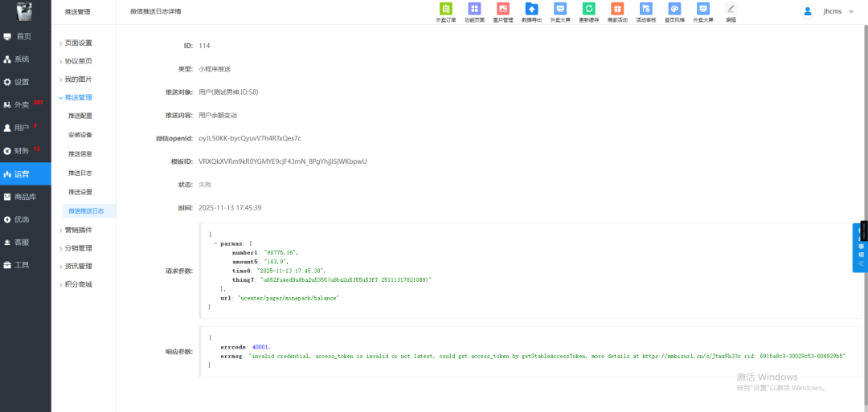
Task: Expand the 页面设置 tree section
Action: [78, 43]
